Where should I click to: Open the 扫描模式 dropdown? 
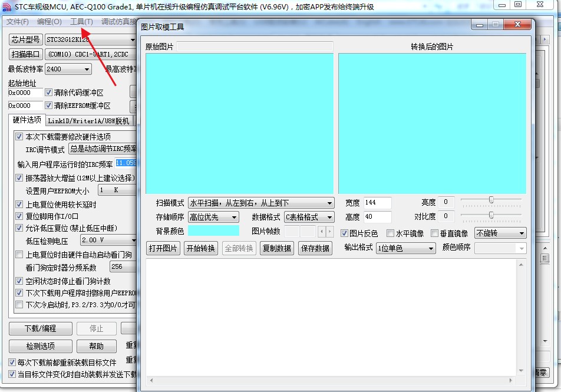(x=261, y=203)
